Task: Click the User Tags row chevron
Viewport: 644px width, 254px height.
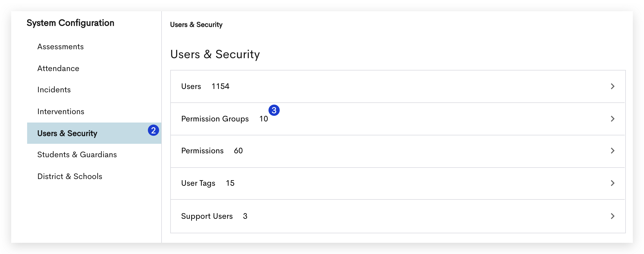Action: 612,183
